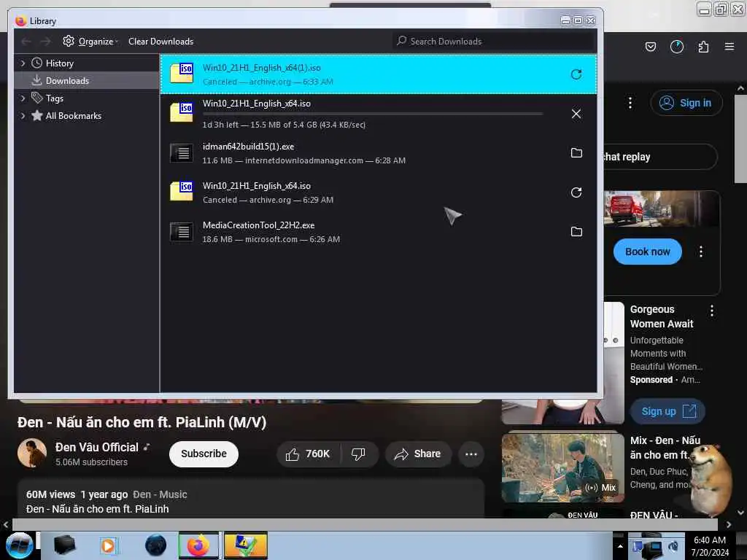Open the Mix - Đen video thumbnail

point(562,467)
